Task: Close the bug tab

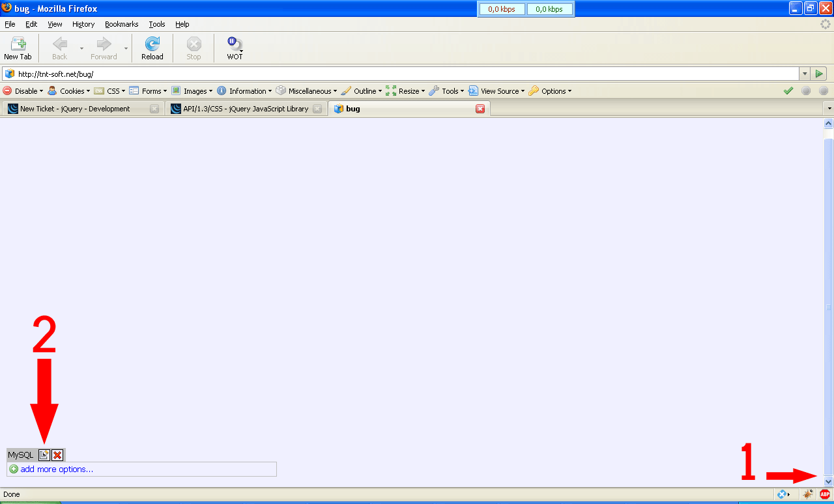Action: 480,109
